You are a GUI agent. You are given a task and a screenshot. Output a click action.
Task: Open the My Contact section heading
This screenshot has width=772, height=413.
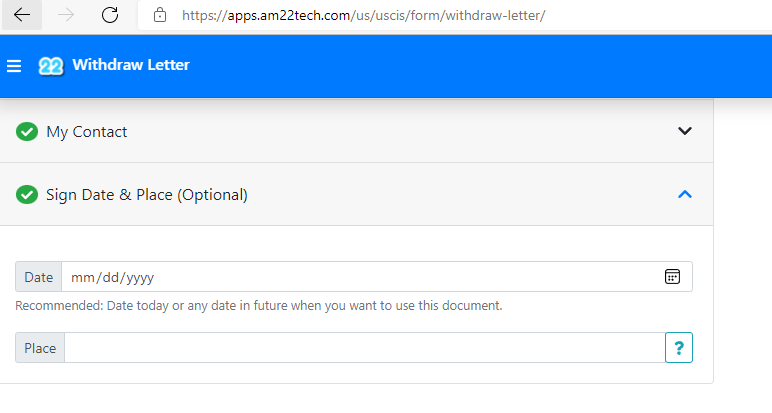coord(87,131)
